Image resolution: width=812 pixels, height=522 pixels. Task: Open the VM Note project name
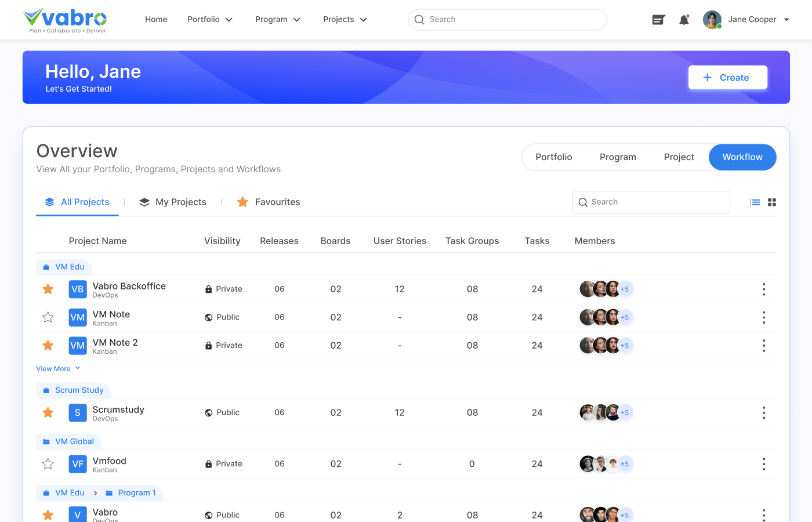pos(111,314)
